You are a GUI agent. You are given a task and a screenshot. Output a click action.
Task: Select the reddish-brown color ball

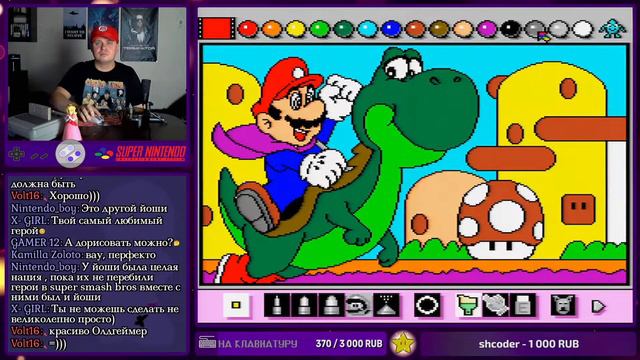pyautogui.click(x=415, y=29)
